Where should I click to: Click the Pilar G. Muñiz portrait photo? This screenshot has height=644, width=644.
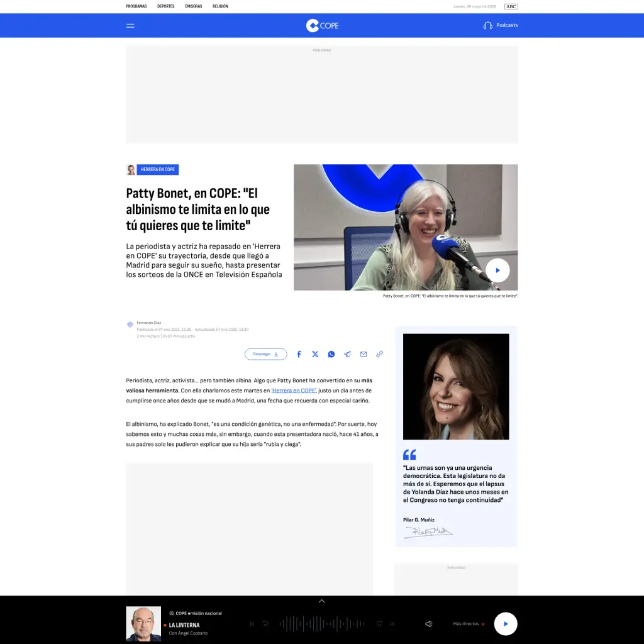[x=456, y=387]
